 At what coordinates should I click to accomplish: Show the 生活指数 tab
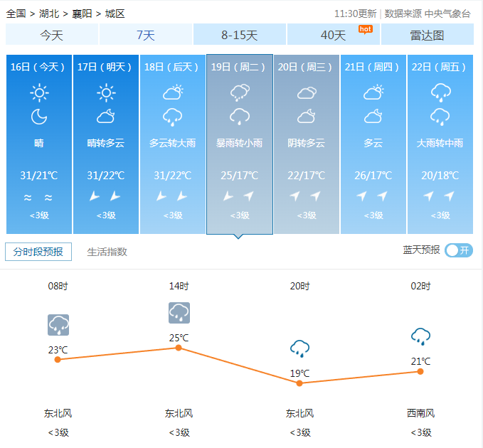107,252
